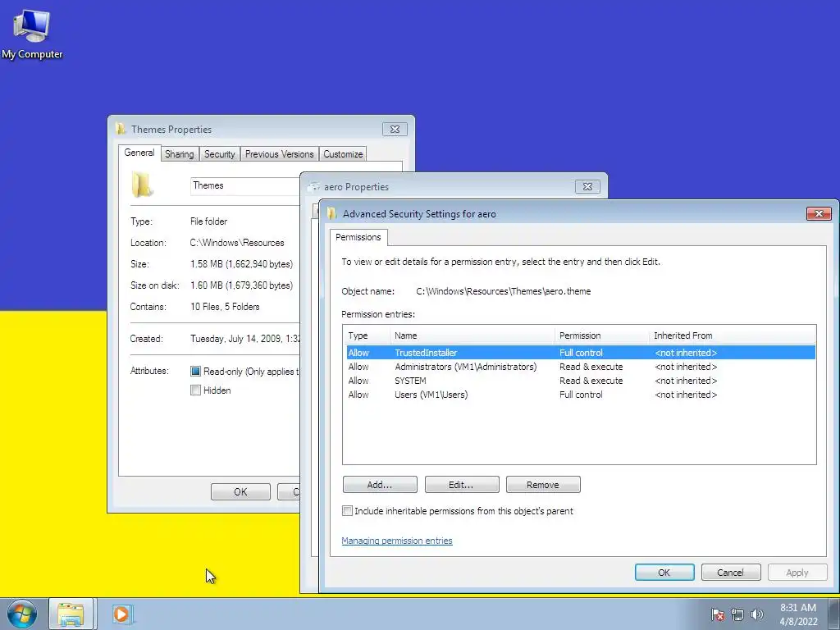Close the Themes Properties window
The width and height of the screenshot is (840, 630).
click(x=395, y=129)
